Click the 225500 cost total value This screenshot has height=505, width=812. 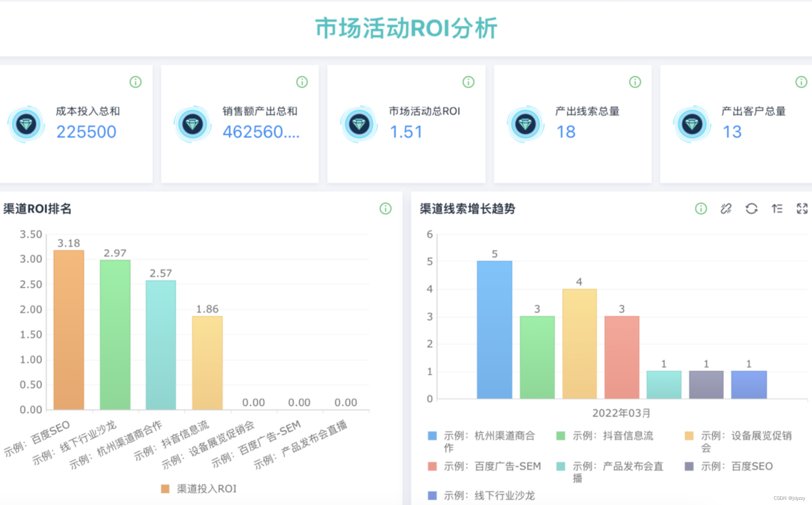(86, 132)
